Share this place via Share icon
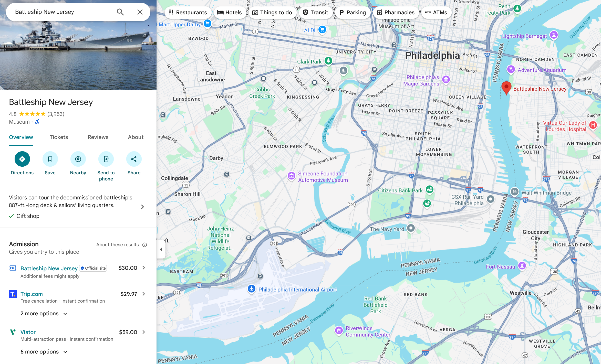 134,159
